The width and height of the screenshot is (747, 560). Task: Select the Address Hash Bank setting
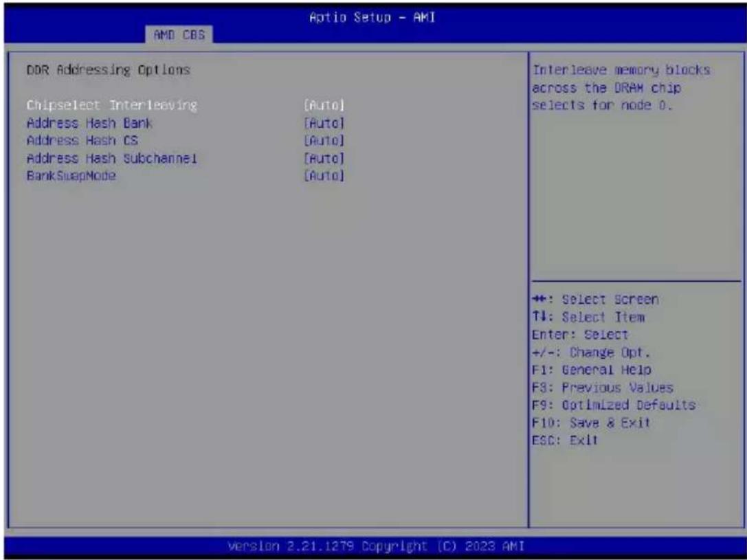click(89, 123)
